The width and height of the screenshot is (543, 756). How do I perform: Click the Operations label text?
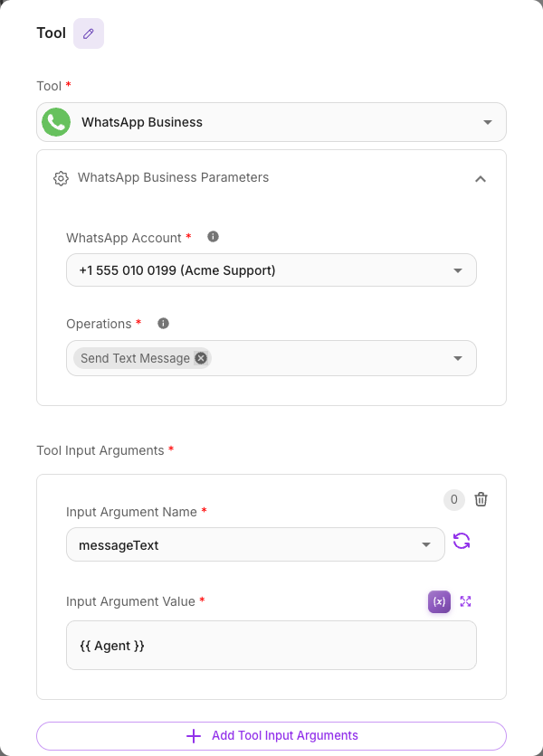99,324
